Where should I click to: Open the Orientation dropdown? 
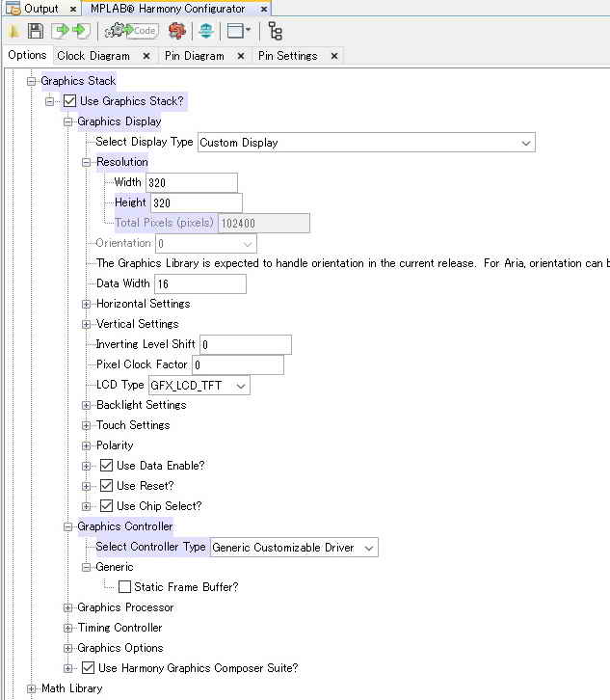[205, 244]
